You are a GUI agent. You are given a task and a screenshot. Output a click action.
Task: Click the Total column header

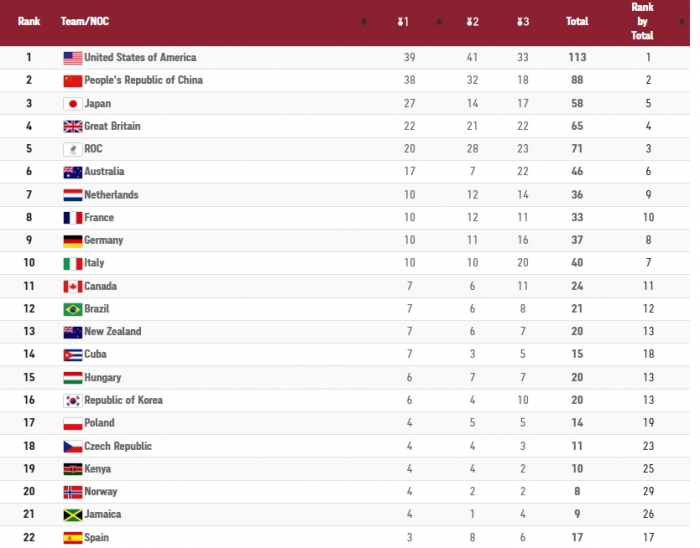(577, 21)
